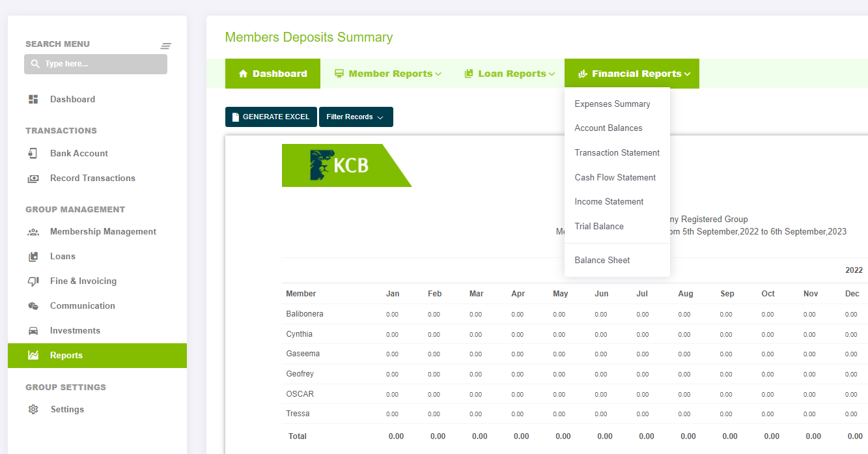Open the Loans sidebar link
This screenshot has height=454, width=868.
click(63, 256)
